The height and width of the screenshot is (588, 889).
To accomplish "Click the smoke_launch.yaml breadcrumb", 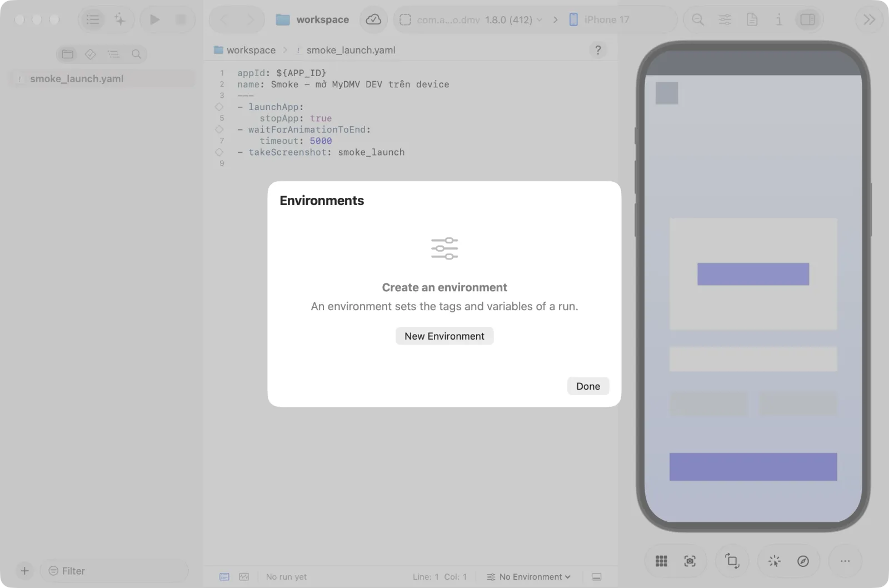I will tap(346, 50).
